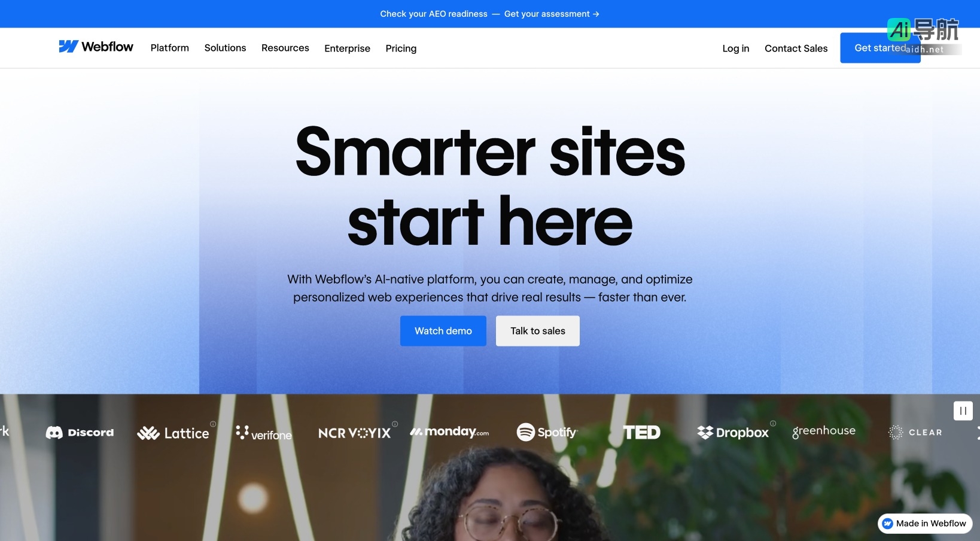Viewport: 980px width, 541px height.
Task: Open the Pricing page
Action: (x=401, y=48)
